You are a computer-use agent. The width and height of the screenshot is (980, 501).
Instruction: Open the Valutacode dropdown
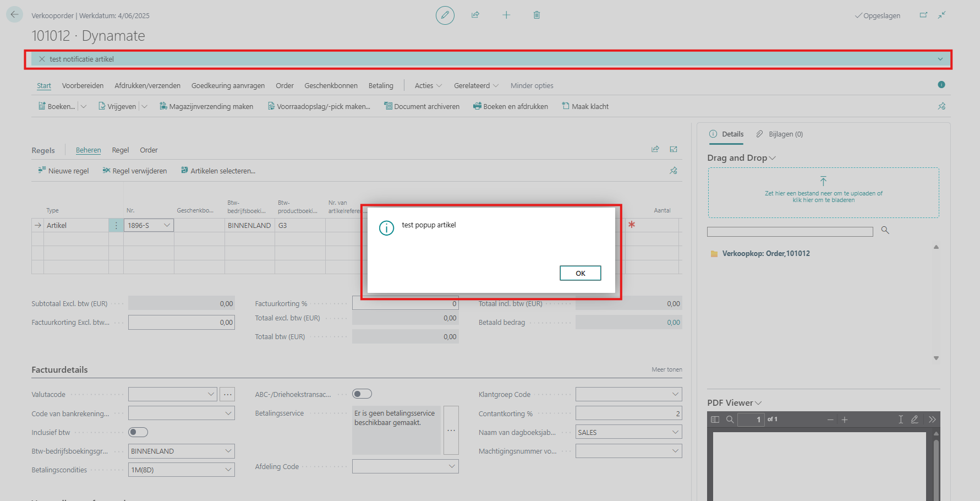211,394
